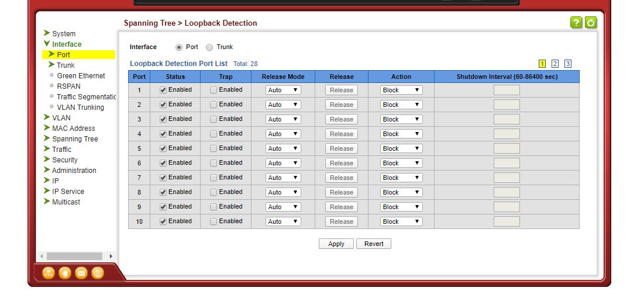644x298 pixels.
Task: Click the orange back arrow icon
Action: tap(65, 273)
